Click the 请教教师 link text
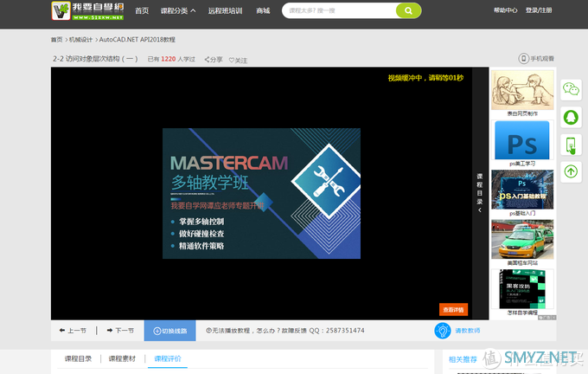588x374 pixels. tap(468, 331)
